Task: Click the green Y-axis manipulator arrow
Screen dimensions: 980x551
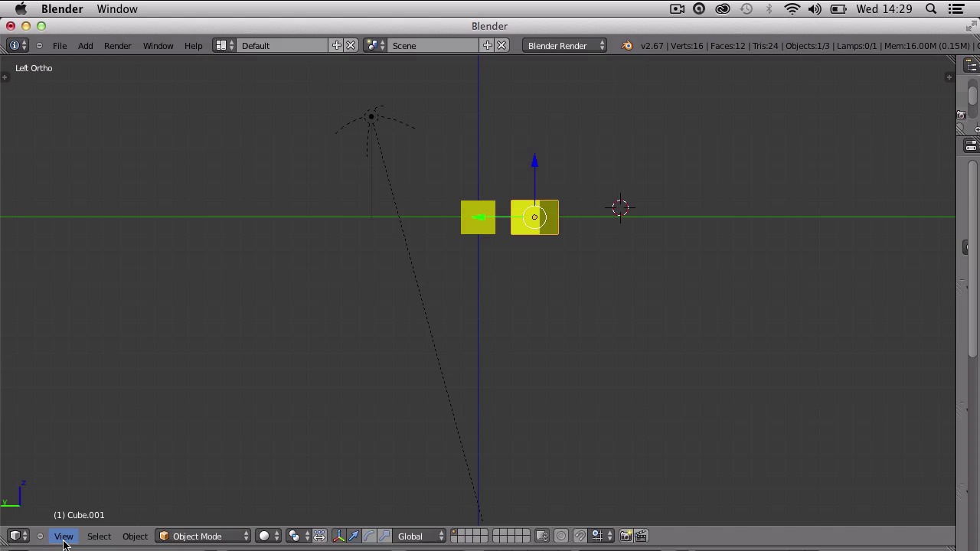Action: pyautogui.click(x=480, y=218)
